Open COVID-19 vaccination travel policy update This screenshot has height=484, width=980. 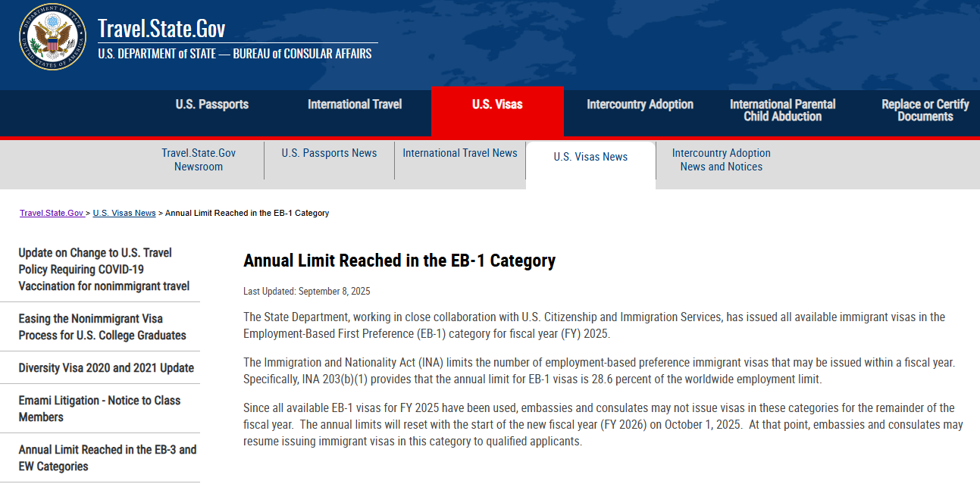(104, 270)
